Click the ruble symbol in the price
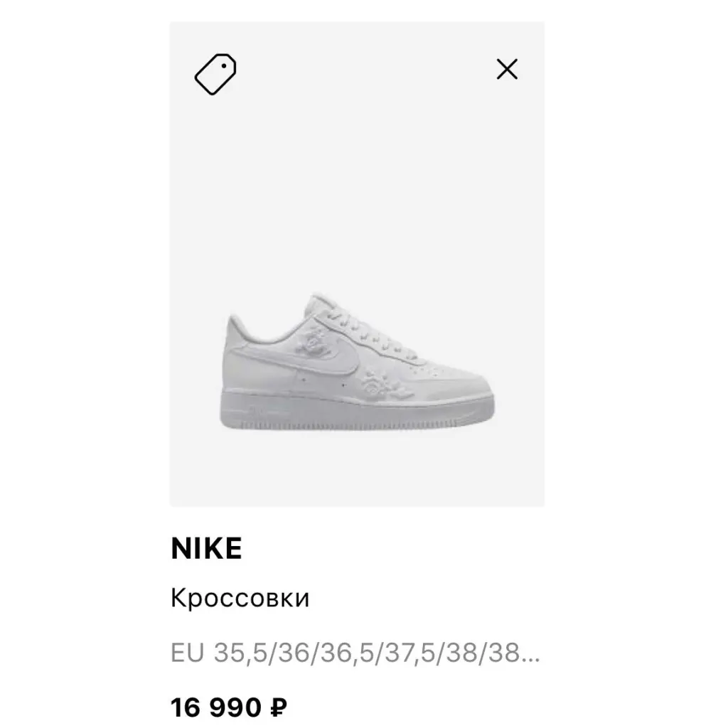 [279, 707]
